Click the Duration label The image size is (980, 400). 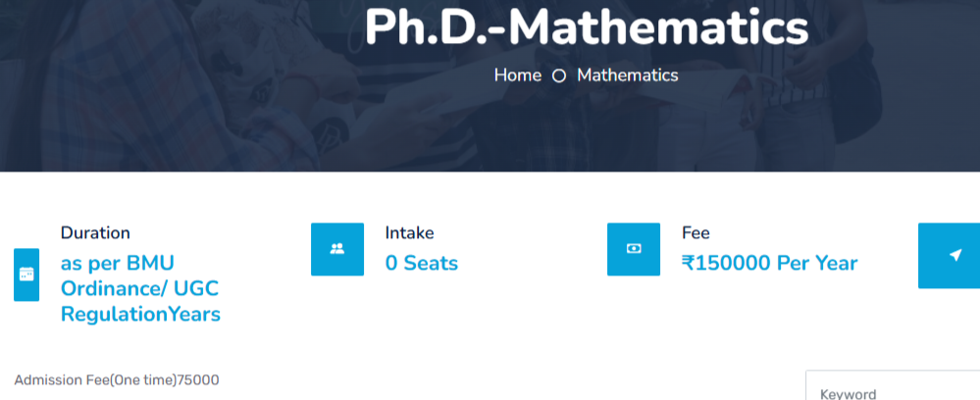(x=95, y=233)
